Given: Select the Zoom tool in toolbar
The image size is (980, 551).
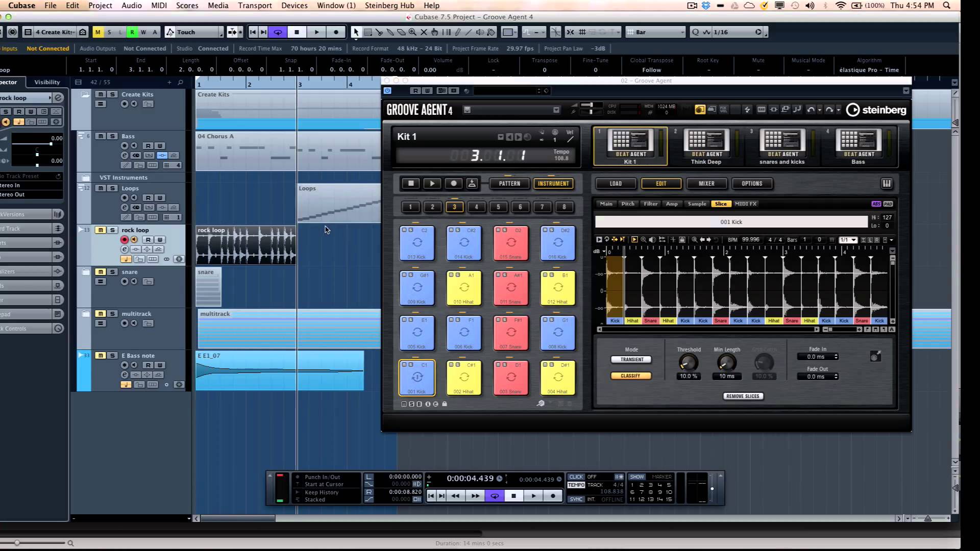Looking at the screenshot, I should tap(412, 32).
